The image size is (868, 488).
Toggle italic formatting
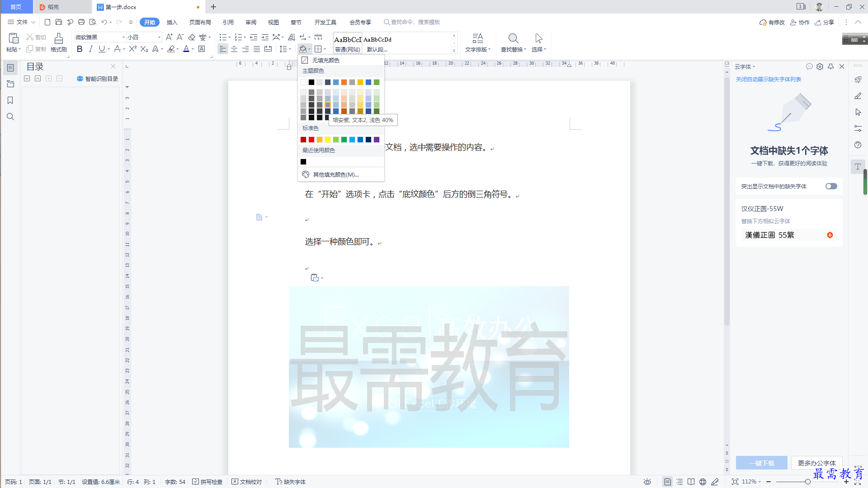pos(90,49)
